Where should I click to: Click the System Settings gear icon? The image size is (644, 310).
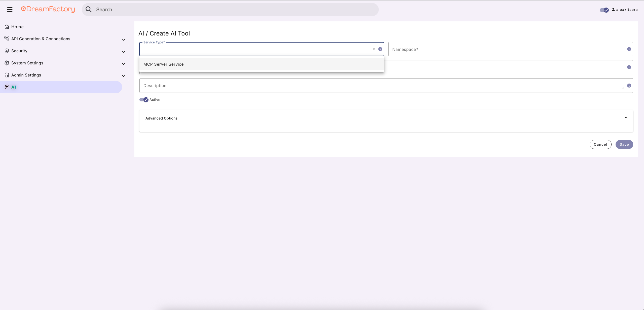[x=7, y=63]
